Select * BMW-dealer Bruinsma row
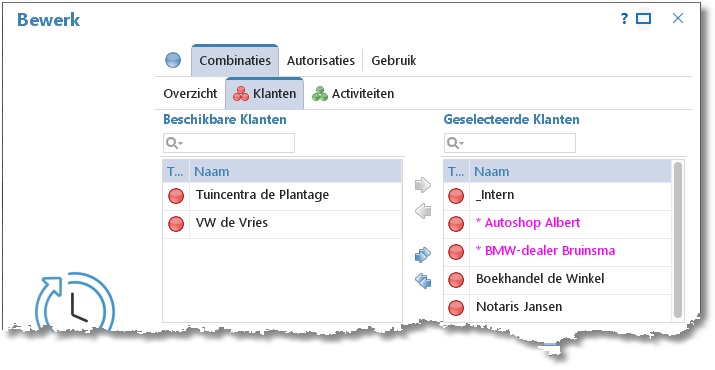The image size is (715, 370). [x=557, y=252]
